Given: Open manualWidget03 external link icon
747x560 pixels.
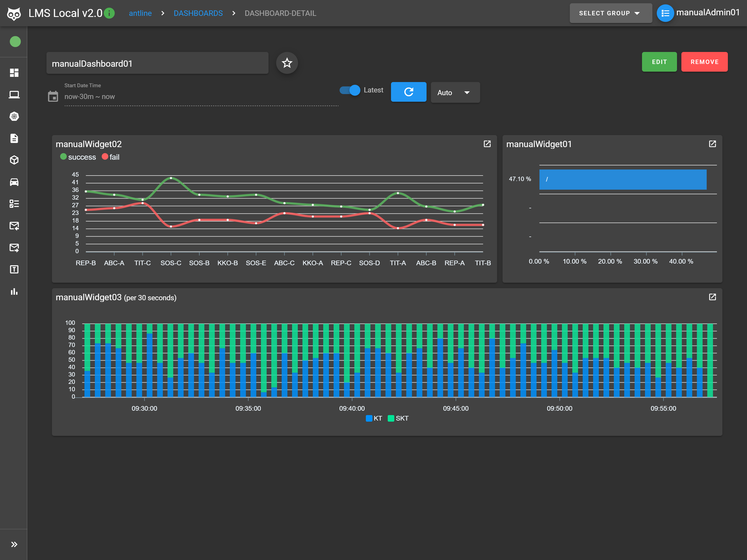Looking at the screenshot, I should (x=712, y=297).
